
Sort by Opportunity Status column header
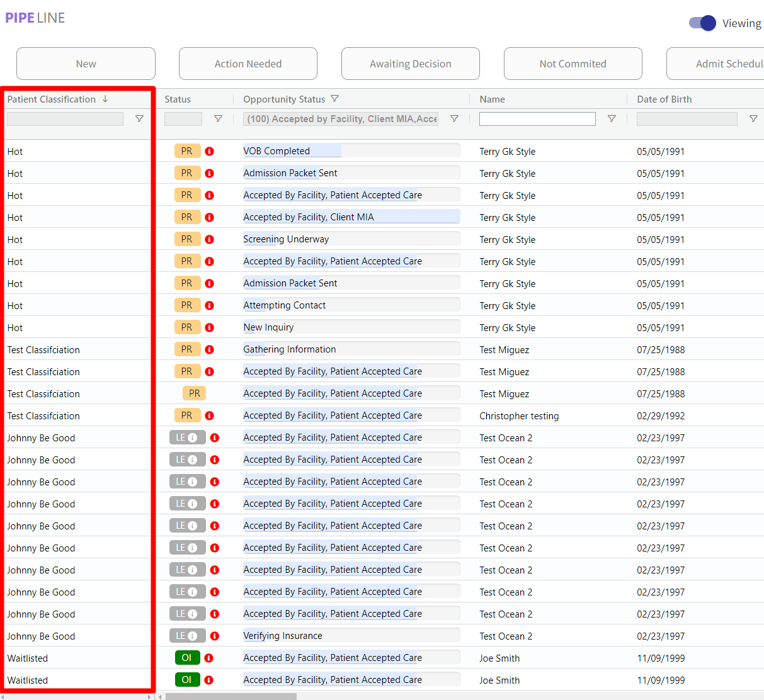(284, 99)
